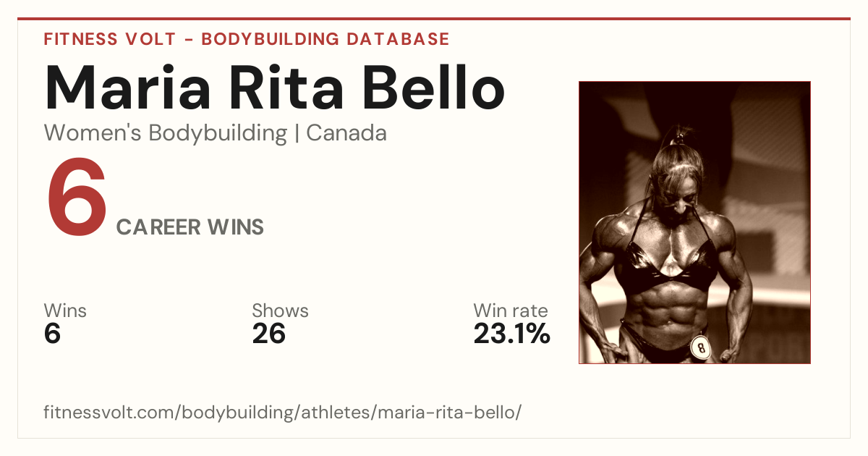Click the word Canada in subtitle

coord(346,133)
